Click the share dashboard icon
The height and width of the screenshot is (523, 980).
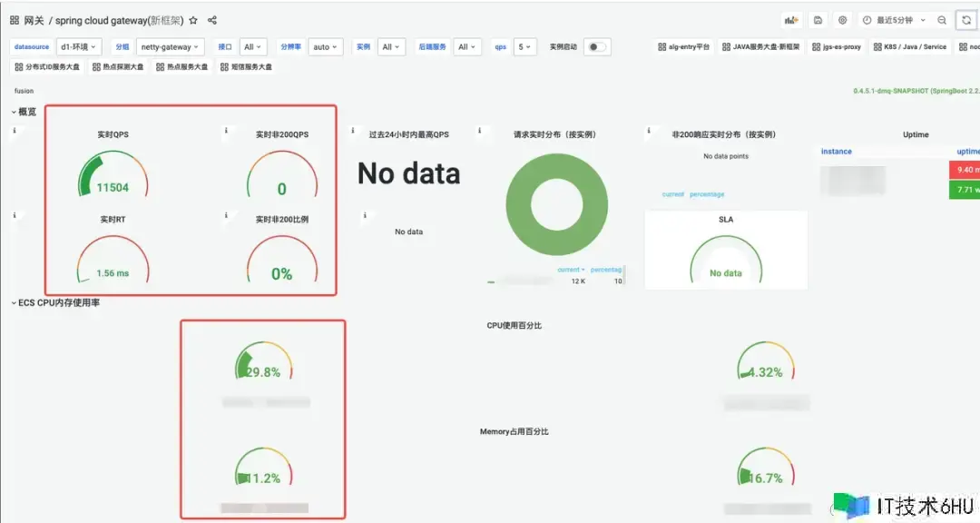pyautogui.click(x=212, y=20)
